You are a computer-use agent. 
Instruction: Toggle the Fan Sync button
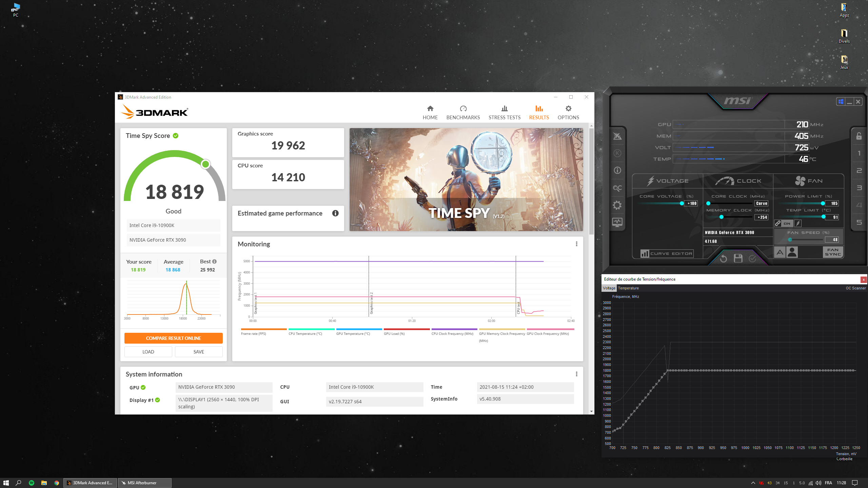tap(833, 252)
